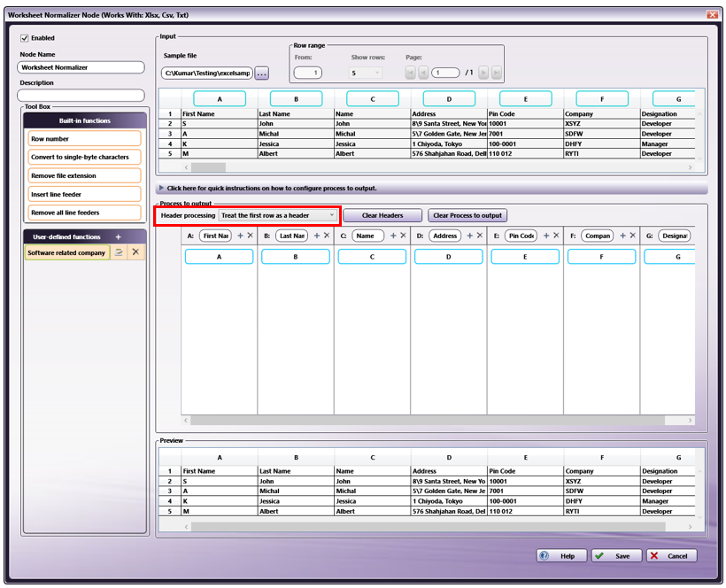Viewport: 726px width, 588px height.
Task: Click the empty Description field
Action: tap(81, 96)
